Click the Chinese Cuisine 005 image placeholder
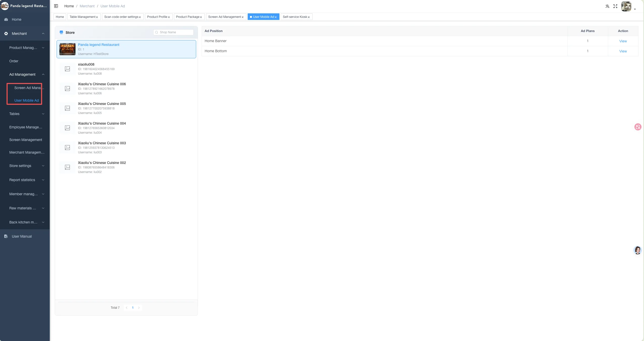 [x=67, y=108]
